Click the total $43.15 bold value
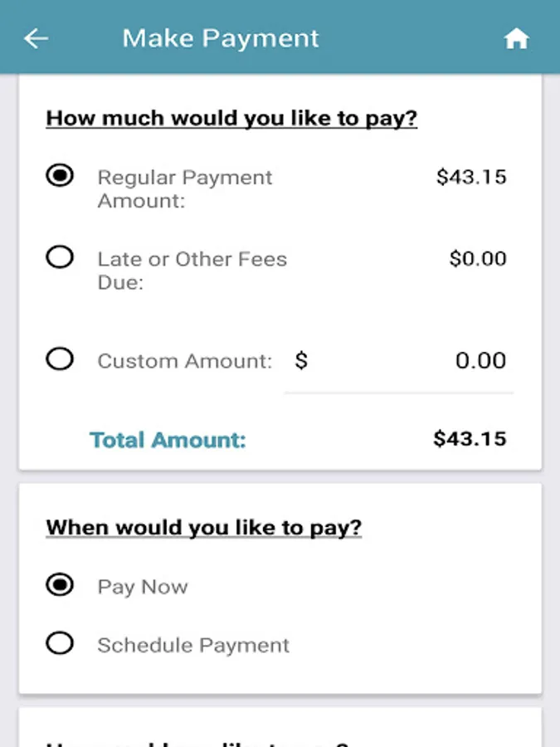560x747 pixels. [470, 438]
